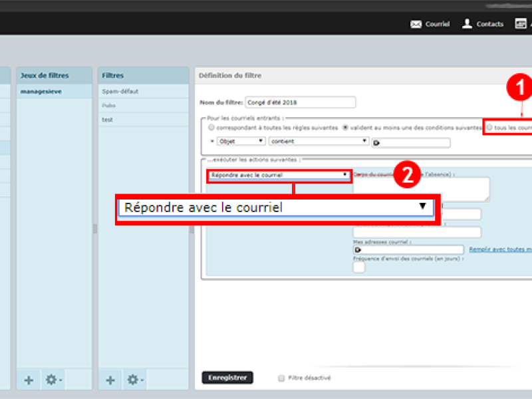Open the Contacts person icon
The height and width of the screenshot is (399, 532).
click(467, 24)
